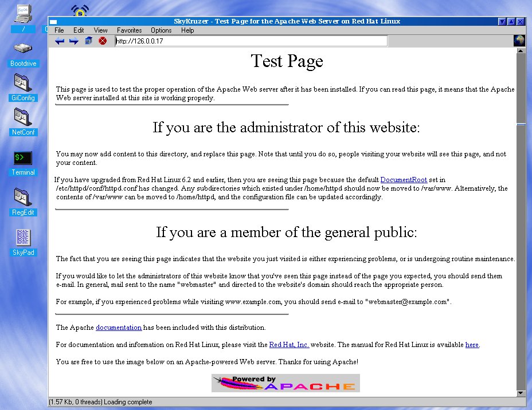The width and height of the screenshot is (532, 410).
Task: Maximize the SkyKruzer window
Action: pyautogui.click(x=511, y=22)
